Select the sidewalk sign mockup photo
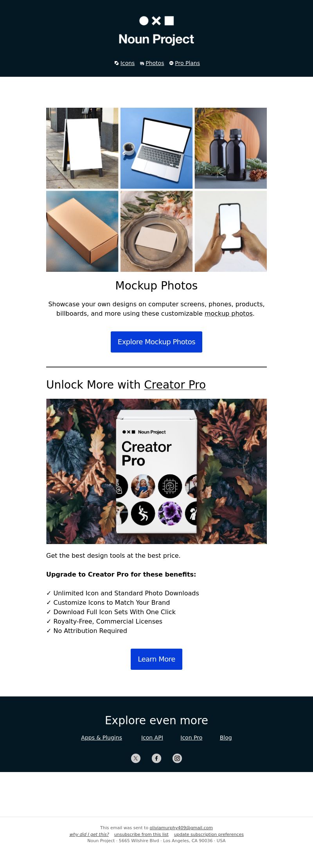 [82, 148]
